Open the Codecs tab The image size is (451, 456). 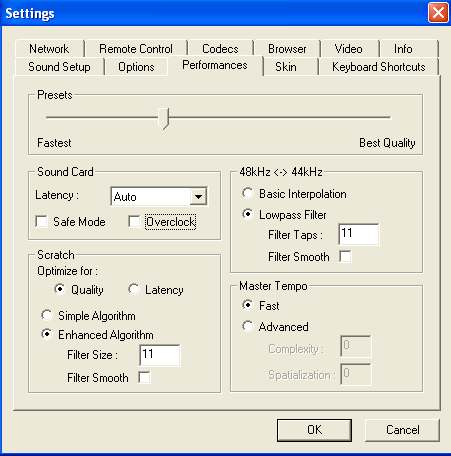220,49
